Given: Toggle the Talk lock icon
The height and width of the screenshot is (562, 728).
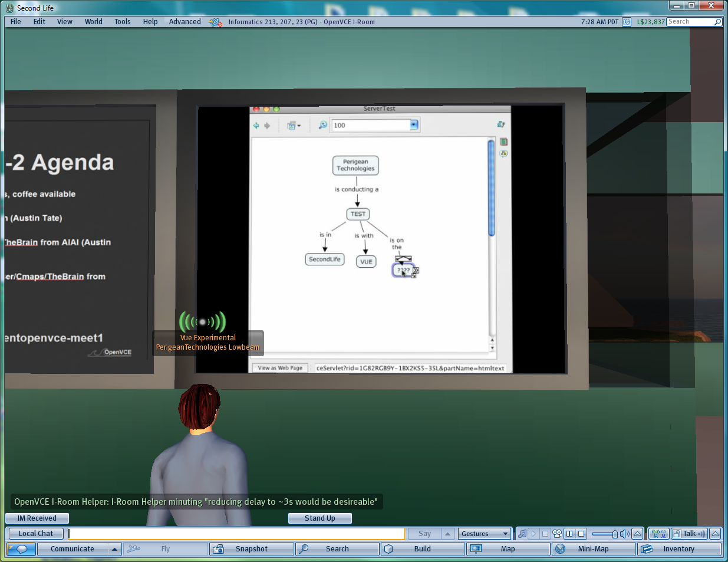Looking at the screenshot, I should [x=677, y=534].
